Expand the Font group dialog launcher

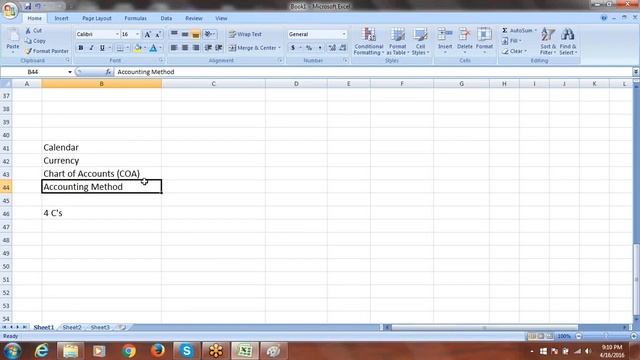coord(161,60)
